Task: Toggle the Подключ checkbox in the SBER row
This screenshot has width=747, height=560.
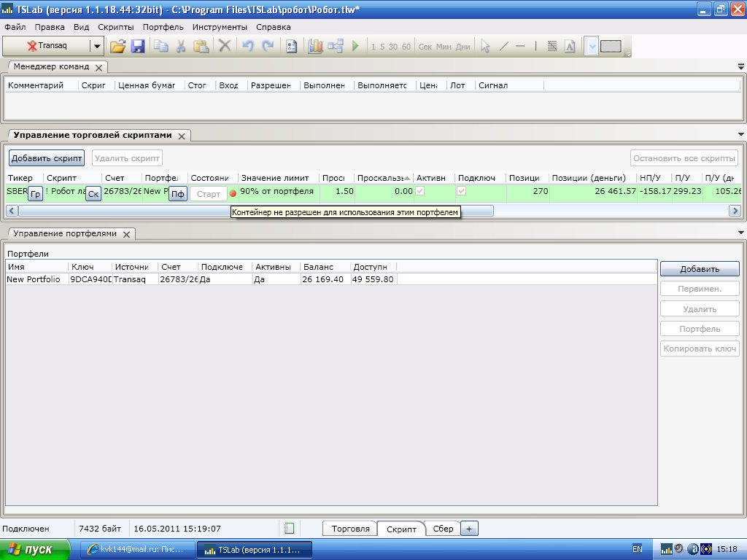Action: point(461,192)
